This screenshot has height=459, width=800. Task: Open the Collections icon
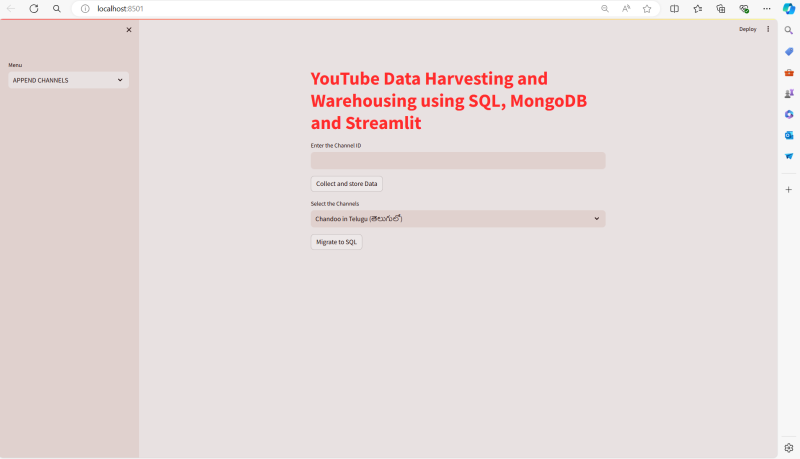click(x=720, y=9)
